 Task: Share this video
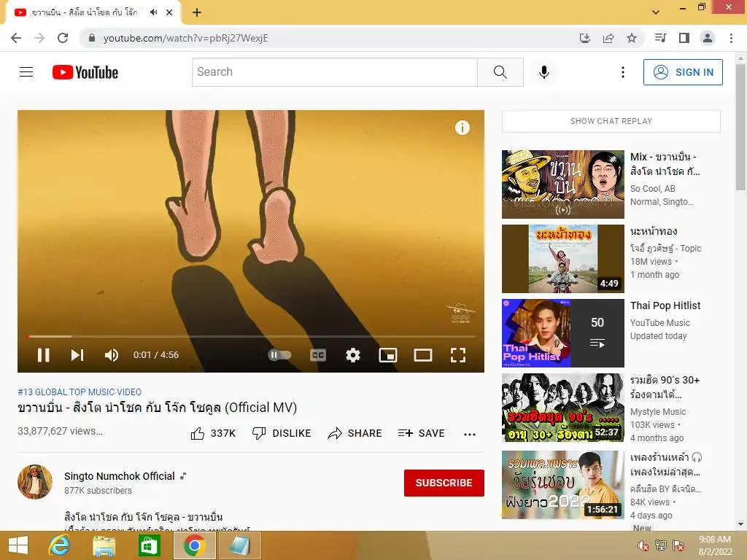click(355, 433)
